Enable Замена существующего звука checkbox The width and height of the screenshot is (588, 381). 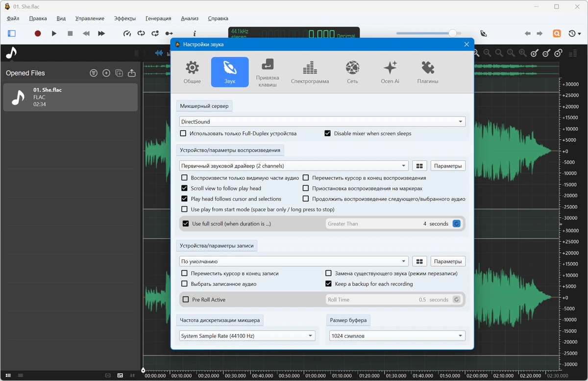(329, 273)
